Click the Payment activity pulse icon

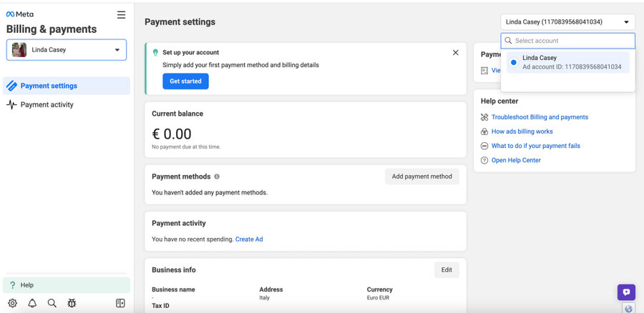(11, 104)
